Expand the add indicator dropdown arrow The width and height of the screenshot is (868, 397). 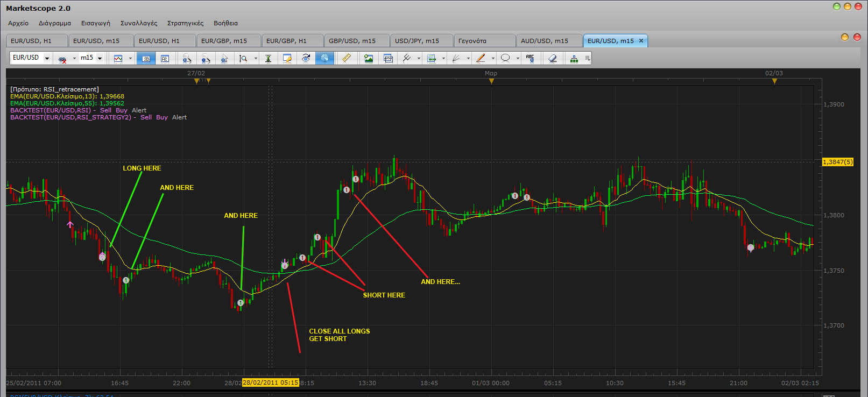[443, 58]
